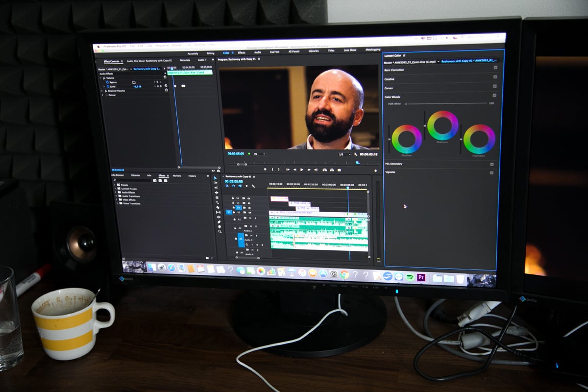Expand the Channel Volume effect

(102, 91)
